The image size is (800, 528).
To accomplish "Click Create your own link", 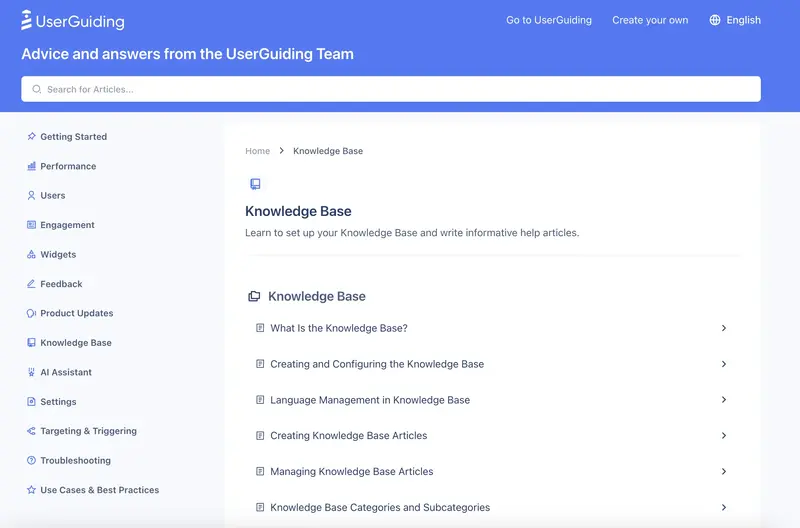I will (650, 20).
